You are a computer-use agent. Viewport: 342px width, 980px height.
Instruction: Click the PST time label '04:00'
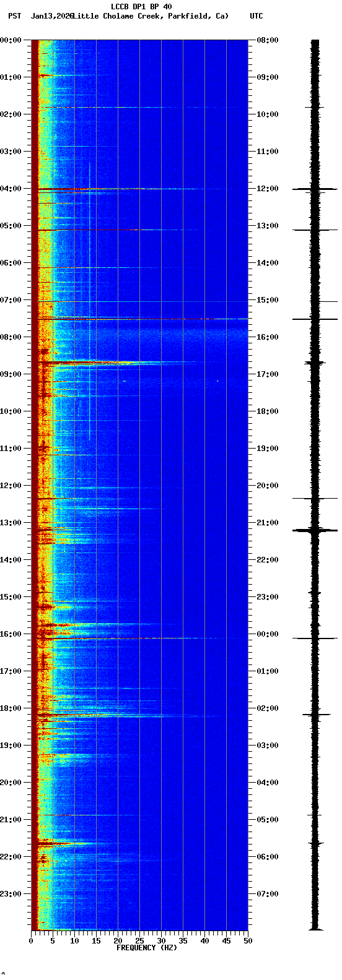point(11,189)
